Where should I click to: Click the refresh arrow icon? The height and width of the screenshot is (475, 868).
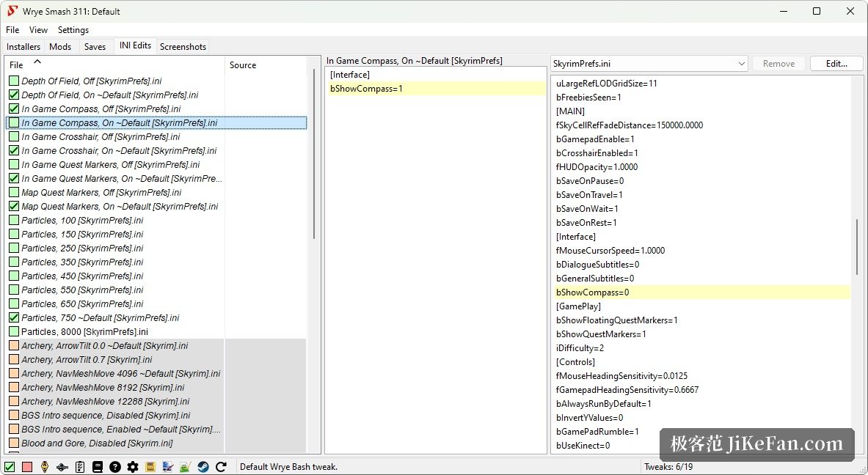pyautogui.click(x=221, y=467)
